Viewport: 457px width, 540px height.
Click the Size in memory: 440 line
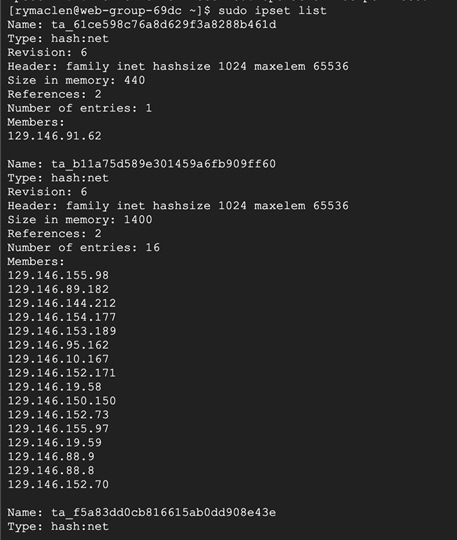[x=76, y=80]
